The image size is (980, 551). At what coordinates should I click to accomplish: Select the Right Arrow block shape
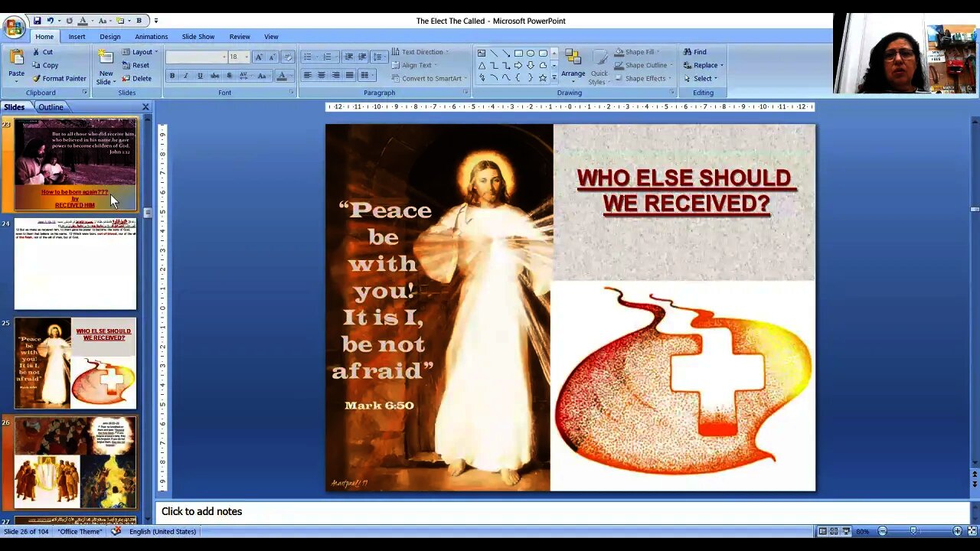(x=518, y=65)
